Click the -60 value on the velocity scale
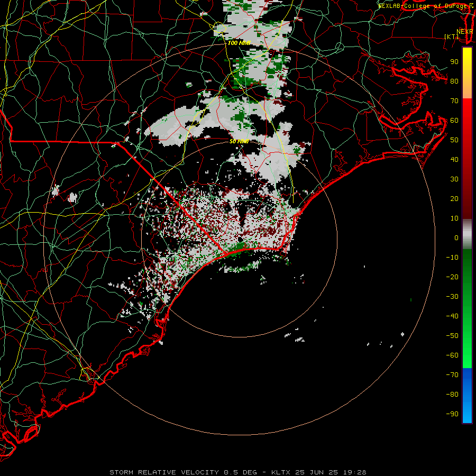Viewport: 476px width, 476px height. pyautogui.click(x=452, y=355)
